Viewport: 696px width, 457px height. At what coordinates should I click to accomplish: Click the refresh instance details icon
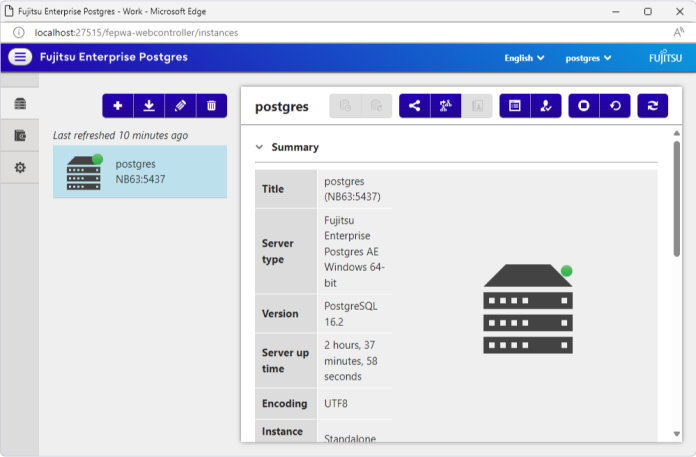(652, 106)
